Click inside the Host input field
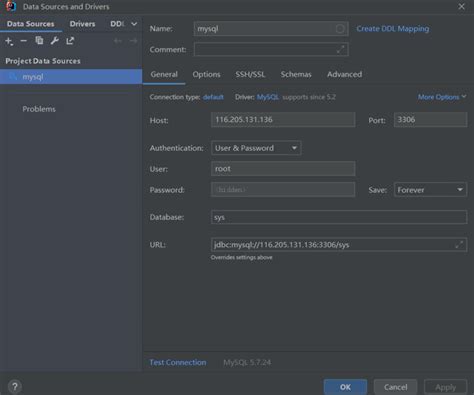474x395 pixels. [283, 120]
